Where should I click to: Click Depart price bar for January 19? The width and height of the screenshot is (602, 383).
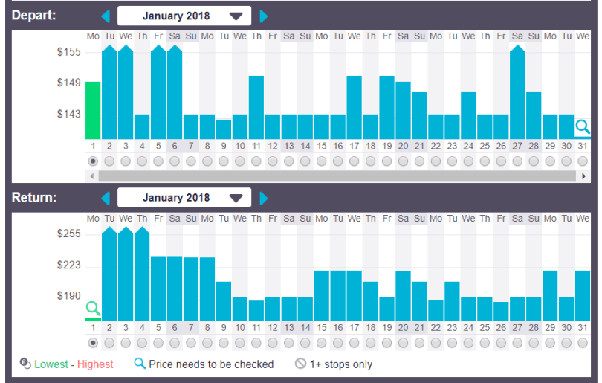click(387, 107)
